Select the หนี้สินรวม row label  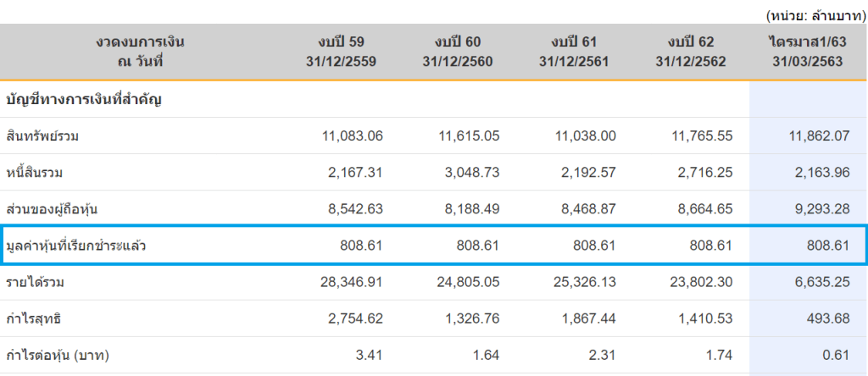coord(35,173)
